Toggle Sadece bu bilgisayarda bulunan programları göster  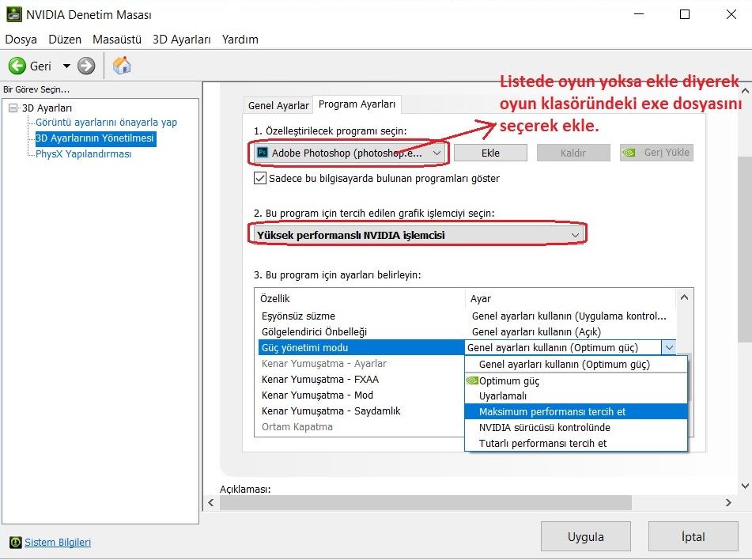(x=260, y=178)
